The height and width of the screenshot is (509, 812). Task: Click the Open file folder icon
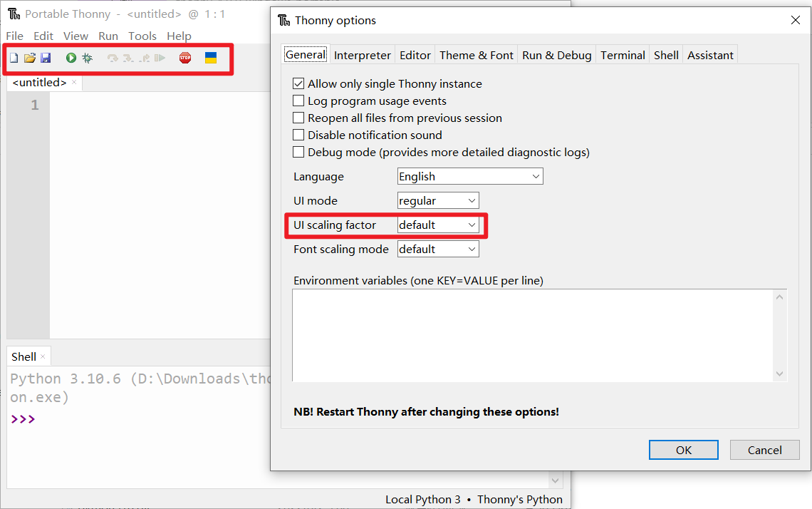[29, 58]
